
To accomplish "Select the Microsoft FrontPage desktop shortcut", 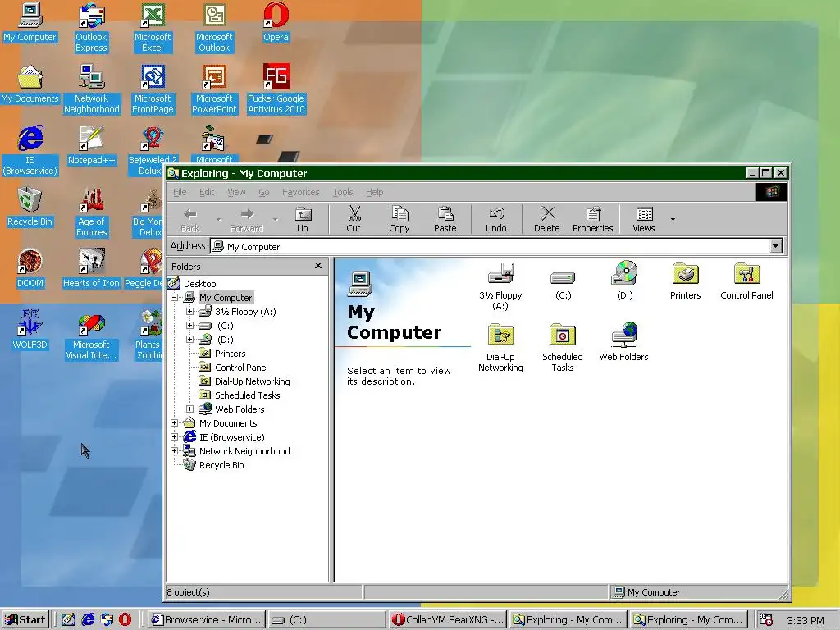I will tap(153, 77).
